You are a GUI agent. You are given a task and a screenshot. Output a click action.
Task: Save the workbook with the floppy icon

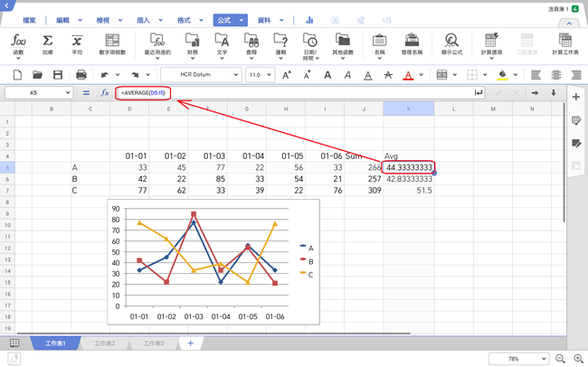point(58,75)
